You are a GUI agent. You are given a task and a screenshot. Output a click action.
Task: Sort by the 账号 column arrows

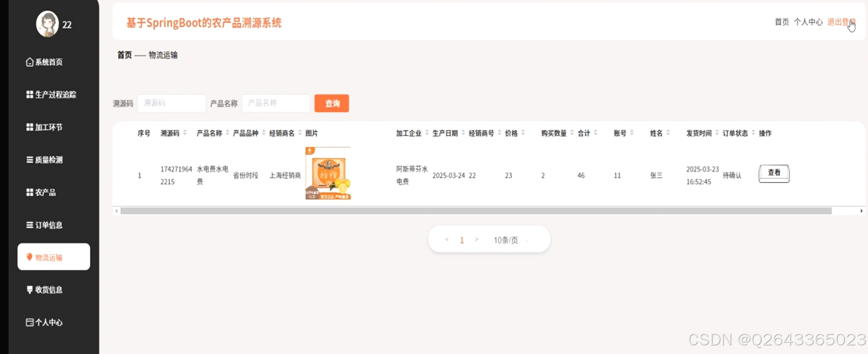tap(632, 133)
